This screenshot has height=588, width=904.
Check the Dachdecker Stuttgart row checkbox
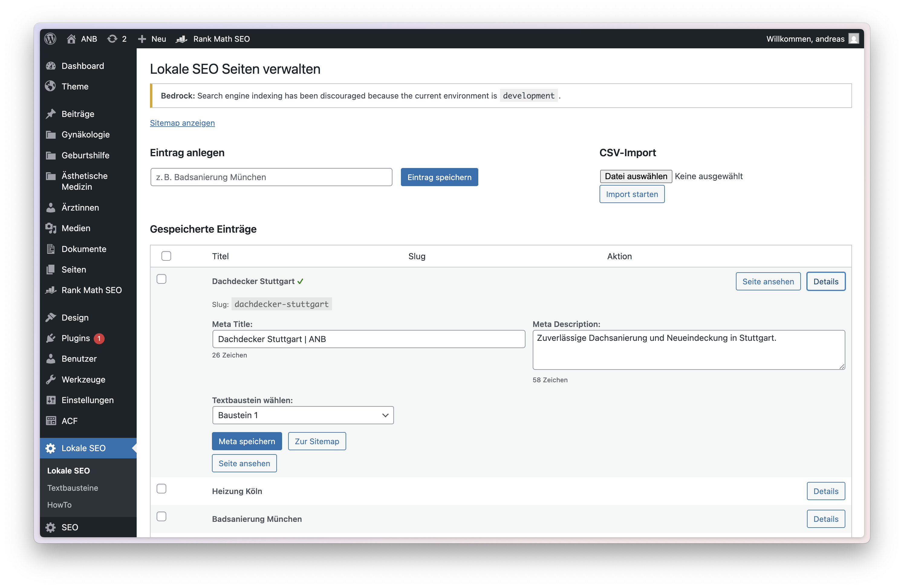click(x=161, y=279)
